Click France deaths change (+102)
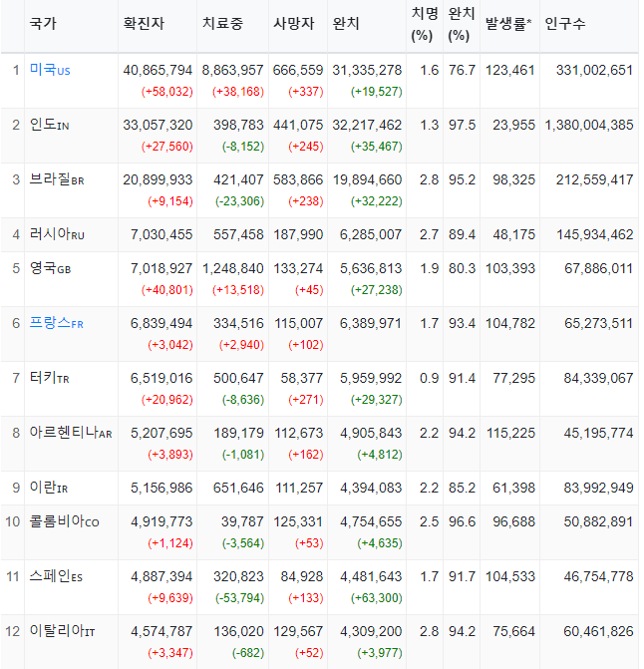 click(306, 345)
